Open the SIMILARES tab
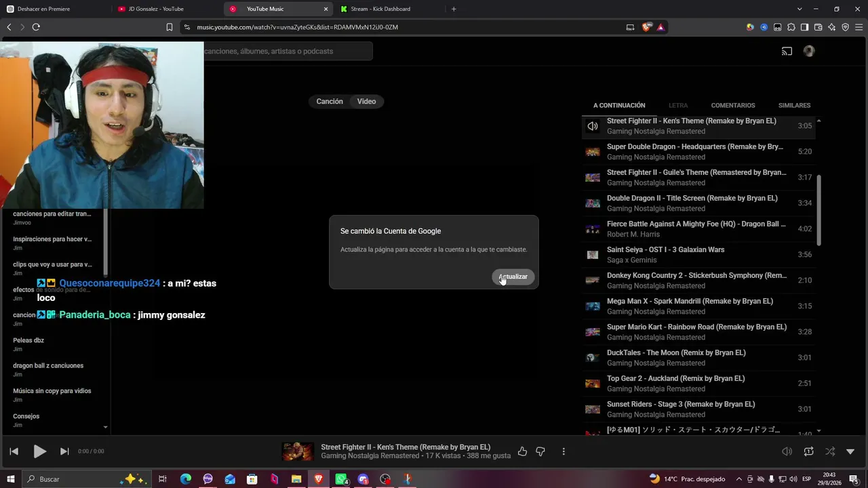Viewport: 868px width, 488px height. 794,106
